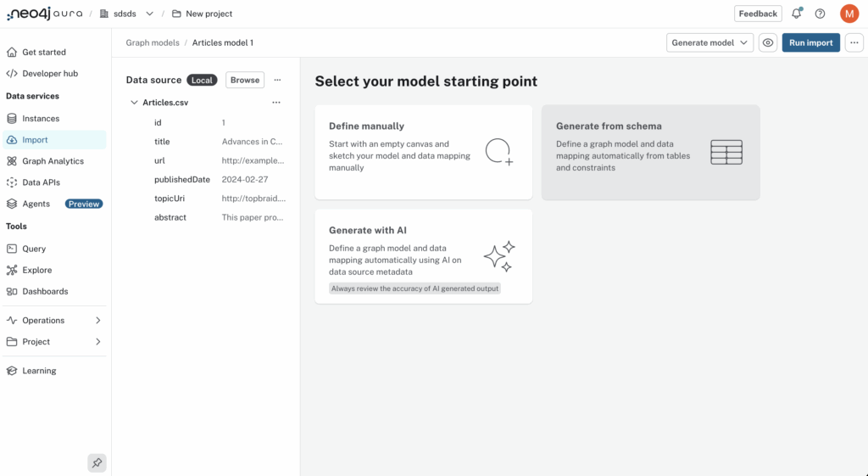Viewport: 868px width, 476px height.
Task: Open Graph Analytics from sidebar
Action: [53, 161]
